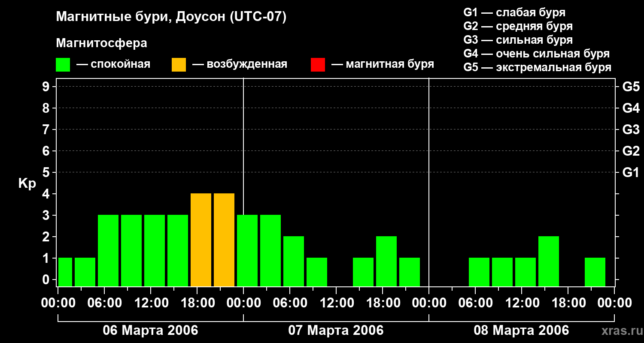Click the 'Kp' axis label
Viewport: 644px width, 343px height.
pyautogui.click(x=27, y=184)
